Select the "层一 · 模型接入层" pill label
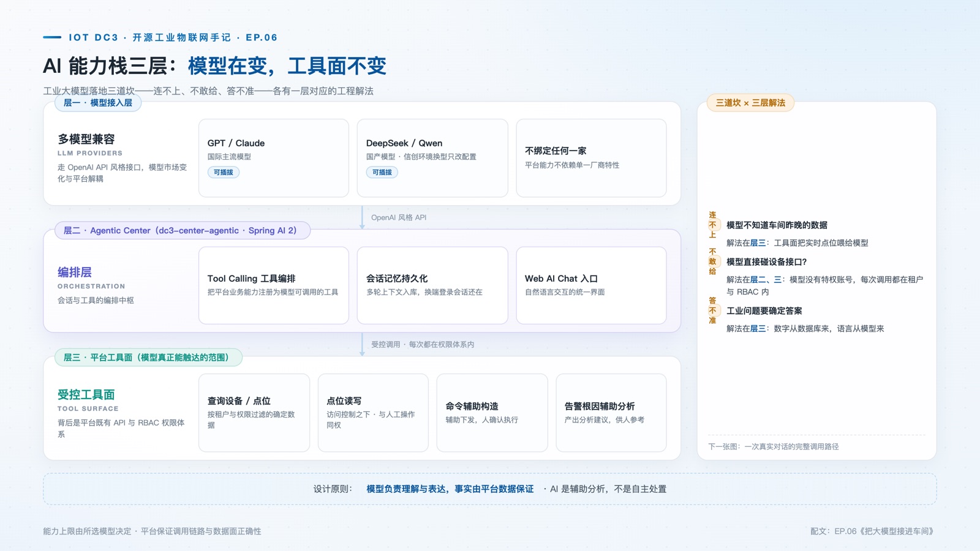This screenshot has width=980, height=551. [x=98, y=103]
